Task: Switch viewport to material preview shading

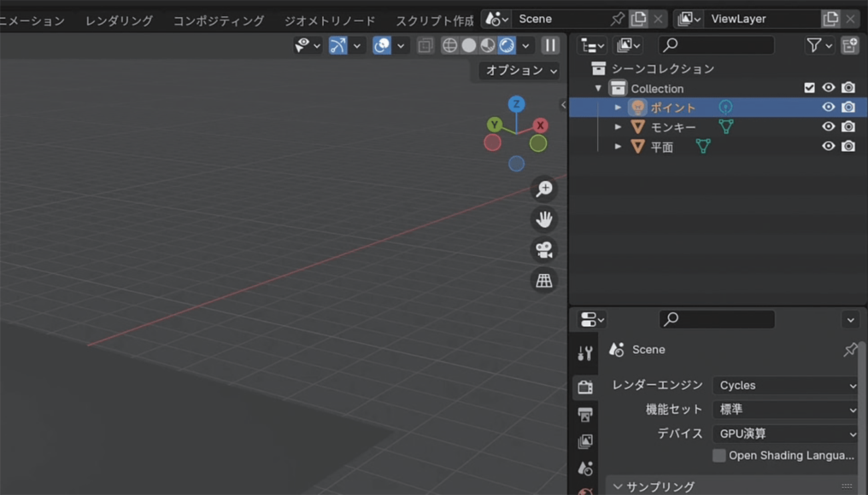Action: point(488,45)
